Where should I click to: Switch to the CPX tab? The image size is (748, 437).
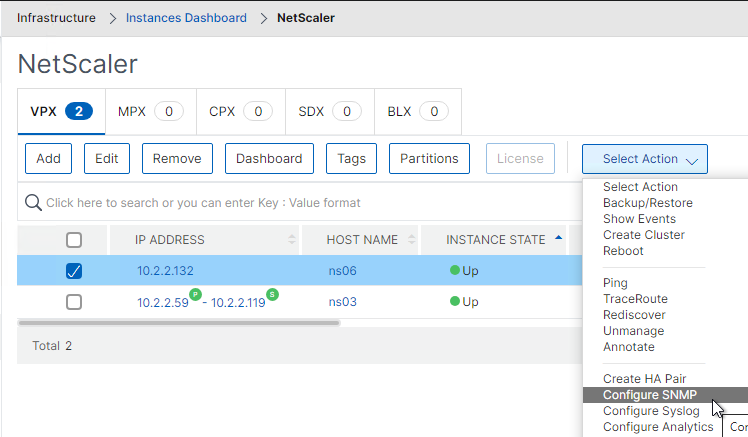point(241,112)
